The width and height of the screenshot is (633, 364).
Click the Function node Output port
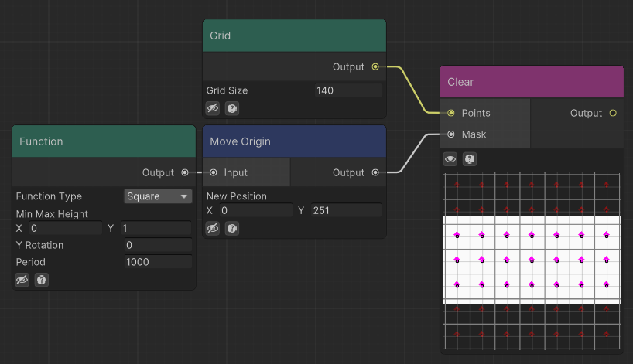pos(185,172)
